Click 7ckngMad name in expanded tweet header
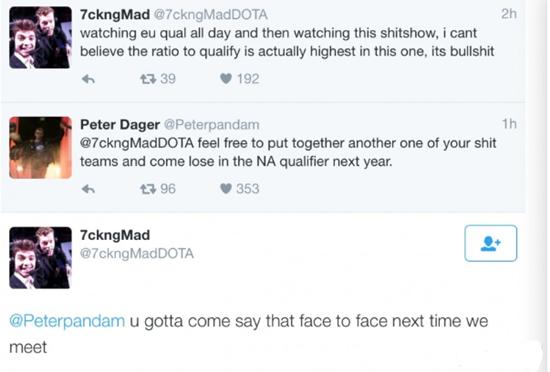Viewport: 550px width, 372px height. pyautogui.click(x=115, y=235)
